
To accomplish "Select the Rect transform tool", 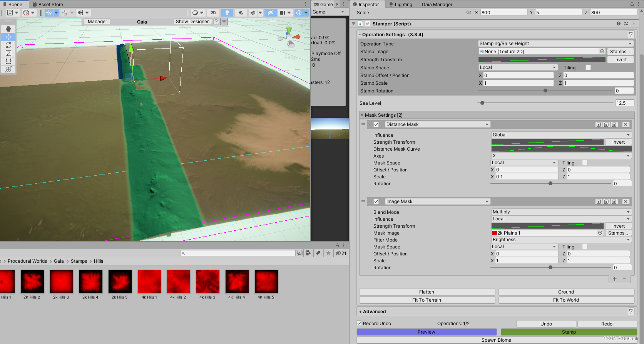I will click(8, 61).
